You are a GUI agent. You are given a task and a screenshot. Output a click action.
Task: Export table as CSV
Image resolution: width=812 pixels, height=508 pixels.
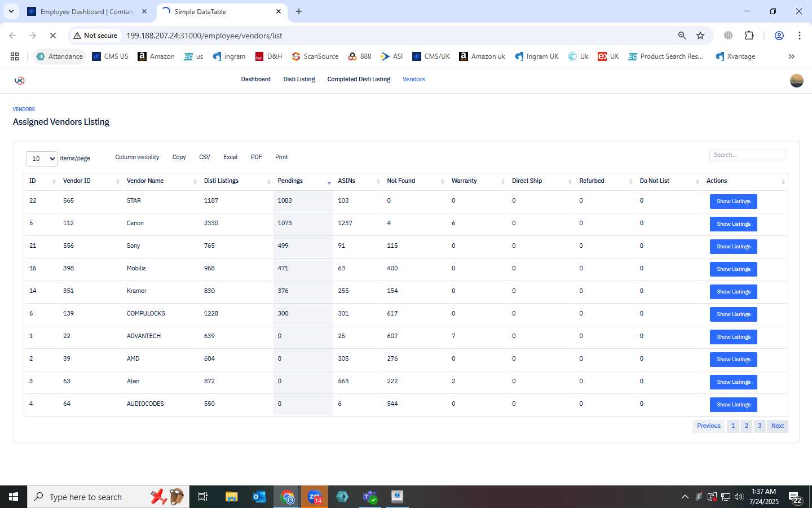pos(205,157)
